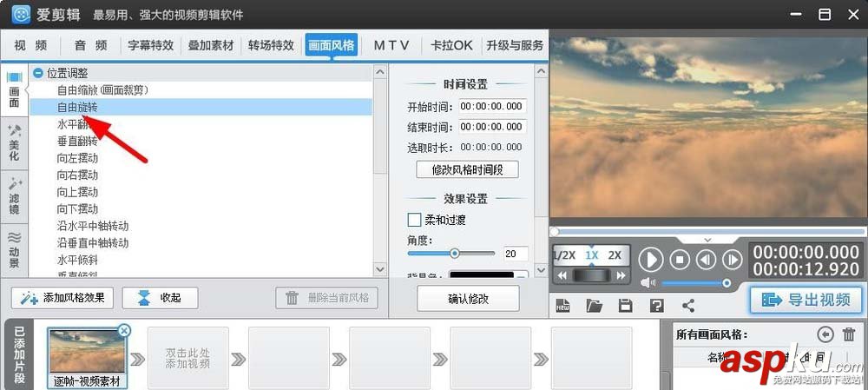Collapse the 位置调整 tree group
This screenshot has width=868, height=390.
[x=38, y=73]
